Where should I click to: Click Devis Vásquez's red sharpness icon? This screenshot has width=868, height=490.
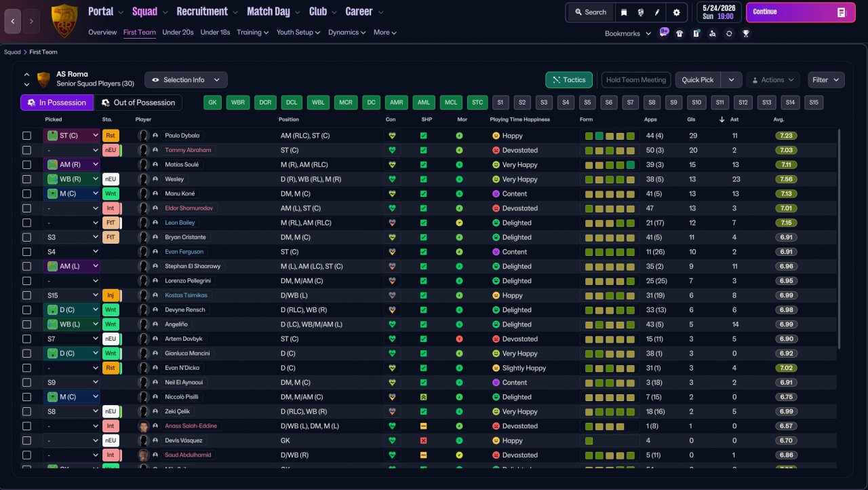pos(423,440)
